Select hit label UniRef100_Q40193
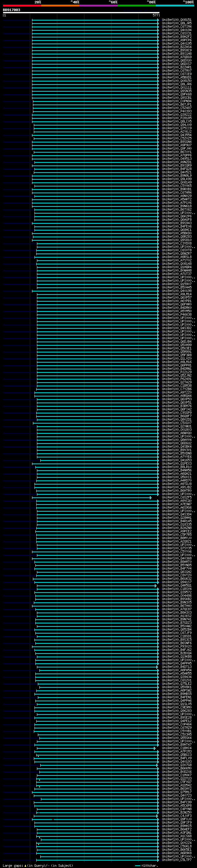This screenshot has width=197, height=868. pos(177,761)
